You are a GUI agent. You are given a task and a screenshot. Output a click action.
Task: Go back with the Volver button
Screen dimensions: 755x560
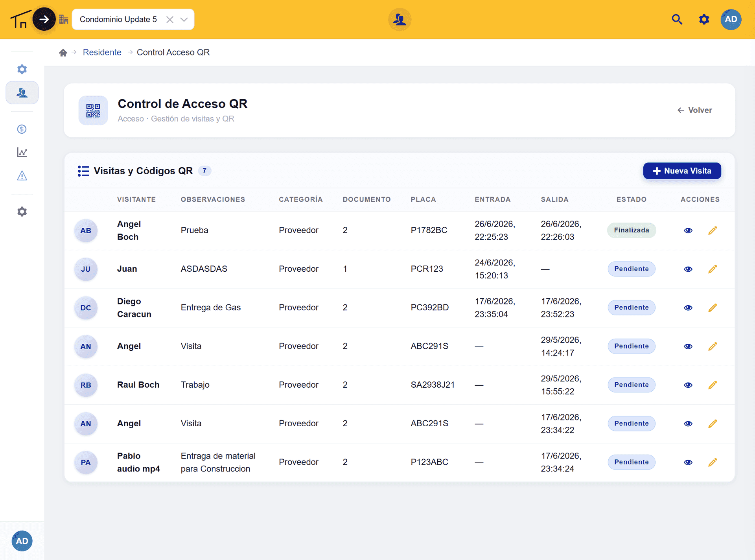pyautogui.click(x=694, y=110)
